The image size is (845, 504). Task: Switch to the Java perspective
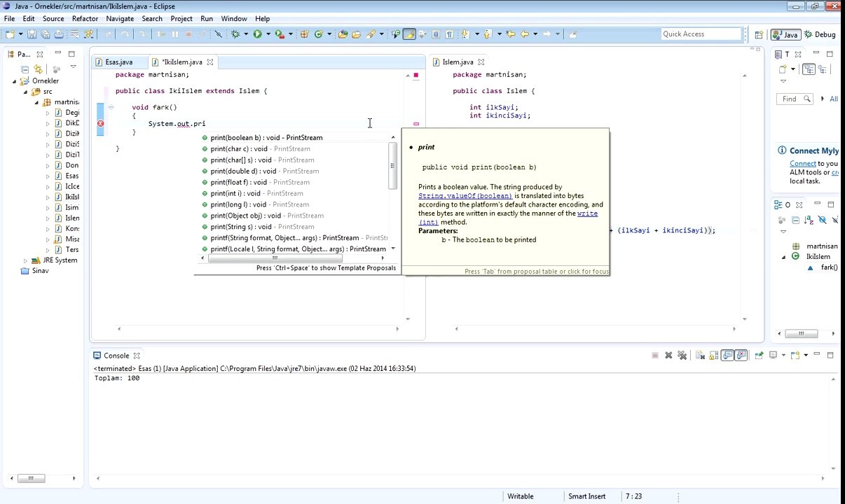click(x=785, y=34)
